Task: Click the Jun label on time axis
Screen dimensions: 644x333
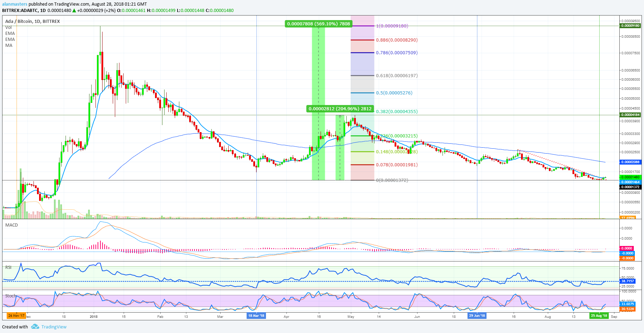Action: pos(417,316)
